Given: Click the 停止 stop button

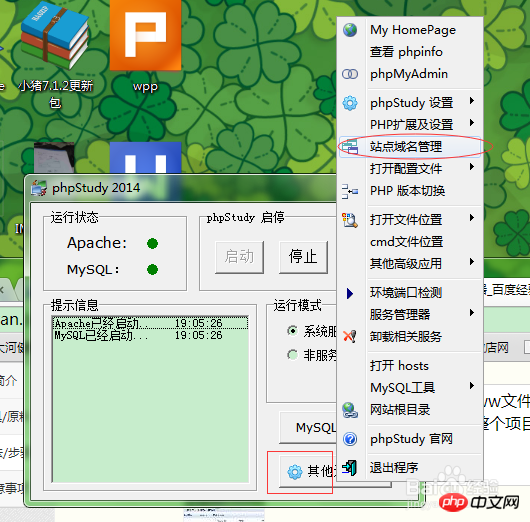Looking at the screenshot, I should click(303, 257).
